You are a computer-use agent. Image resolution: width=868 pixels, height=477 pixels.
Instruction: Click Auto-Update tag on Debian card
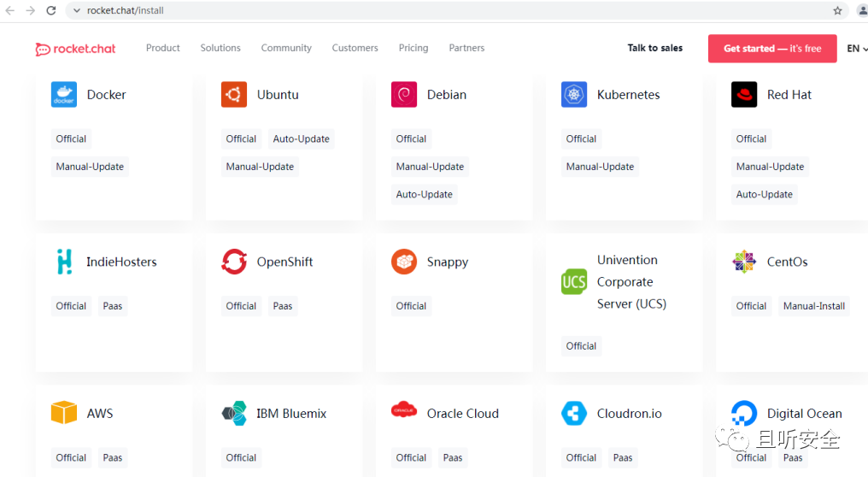click(424, 194)
